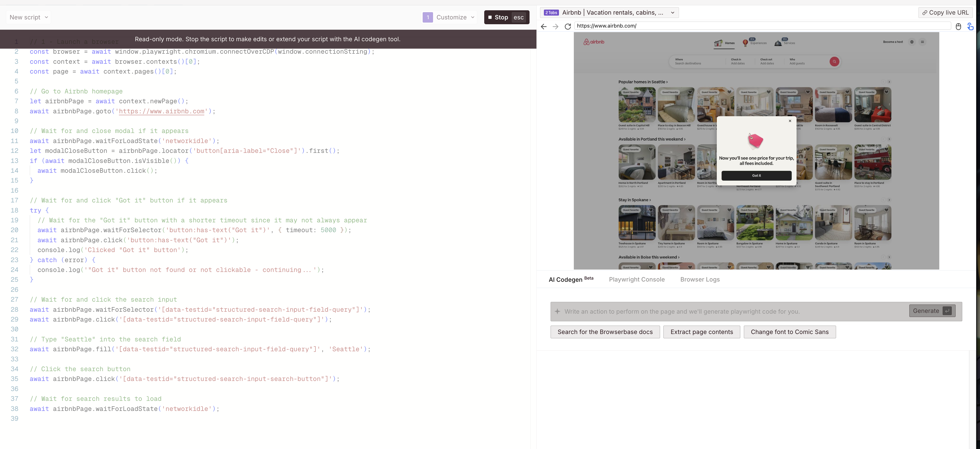Screen dimensions: 980x449
Task: Click the globe language icon
Action: pos(912,42)
